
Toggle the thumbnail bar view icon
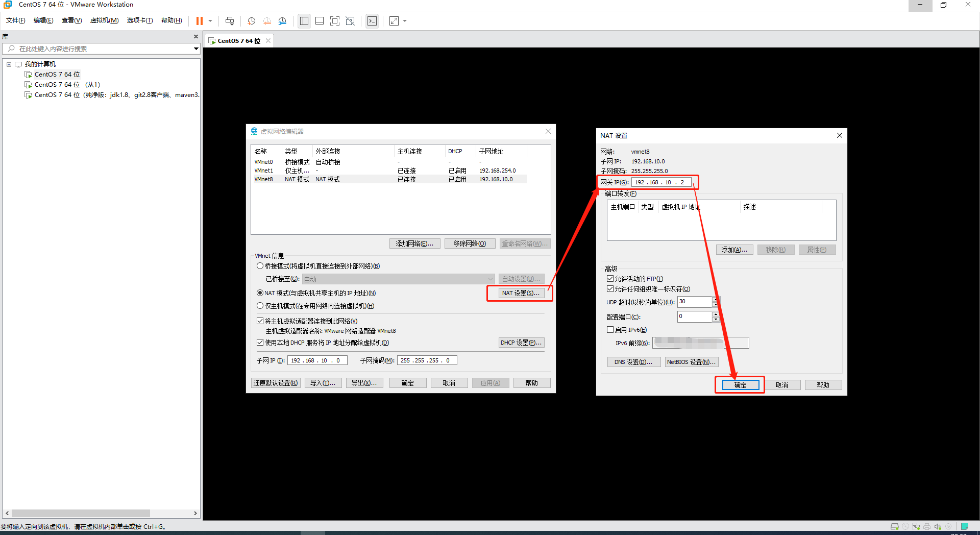pyautogui.click(x=320, y=21)
